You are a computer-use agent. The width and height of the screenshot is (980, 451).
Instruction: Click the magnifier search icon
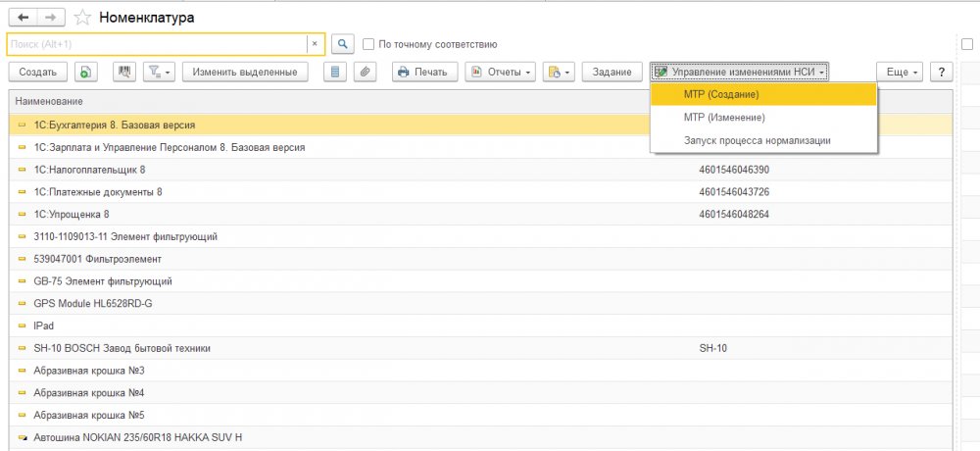pyautogui.click(x=342, y=44)
